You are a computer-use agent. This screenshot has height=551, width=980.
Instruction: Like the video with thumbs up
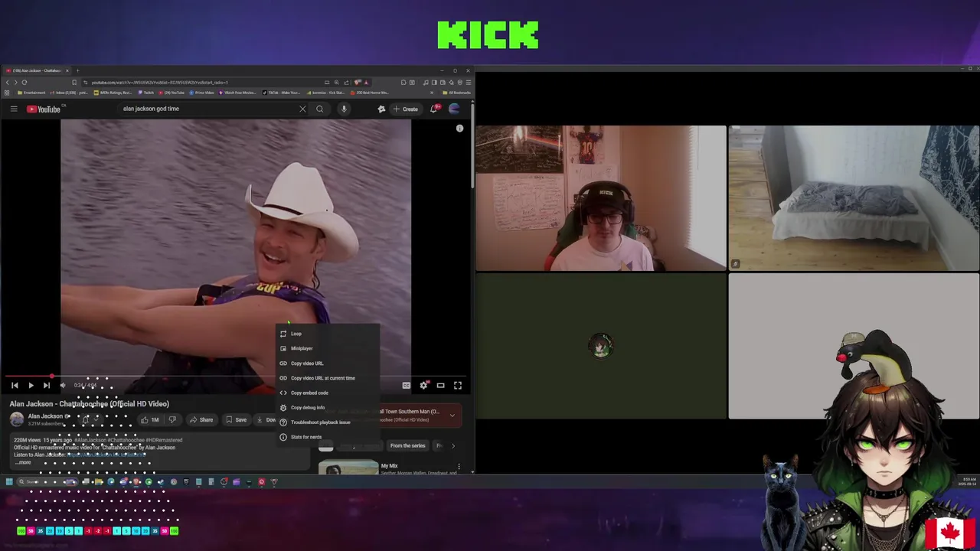pyautogui.click(x=150, y=419)
